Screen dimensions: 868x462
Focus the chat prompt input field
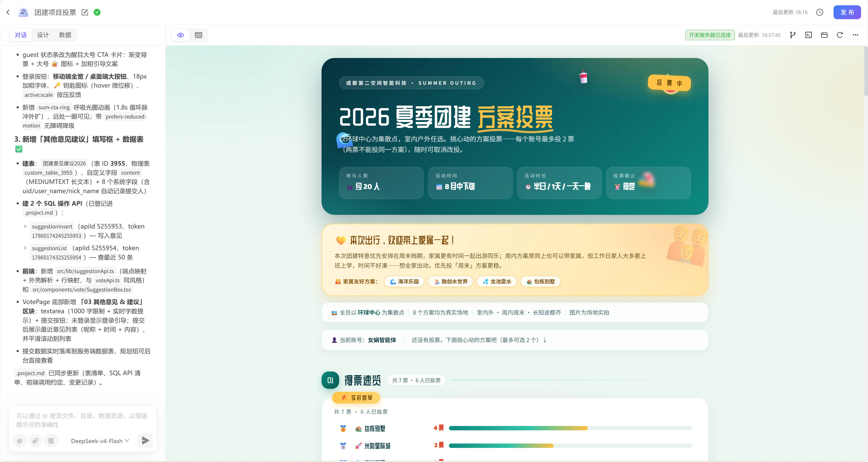point(83,420)
